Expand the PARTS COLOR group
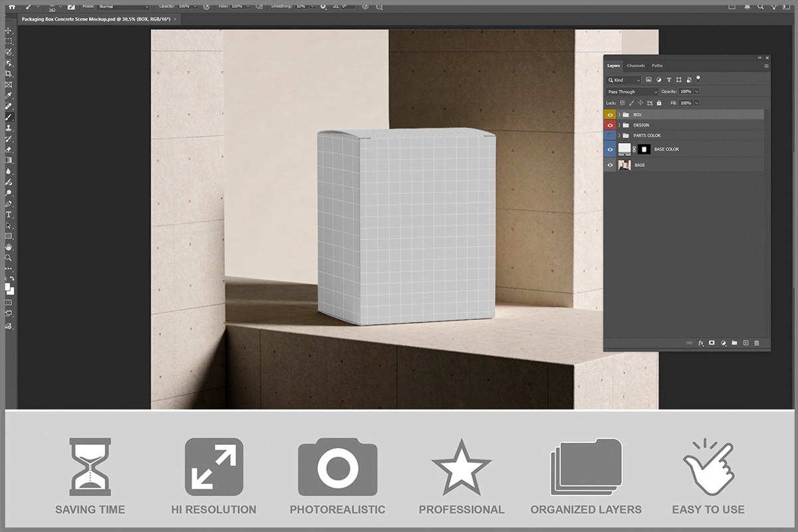Image resolution: width=798 pixels, height=532 pixels. click(619, 136)
